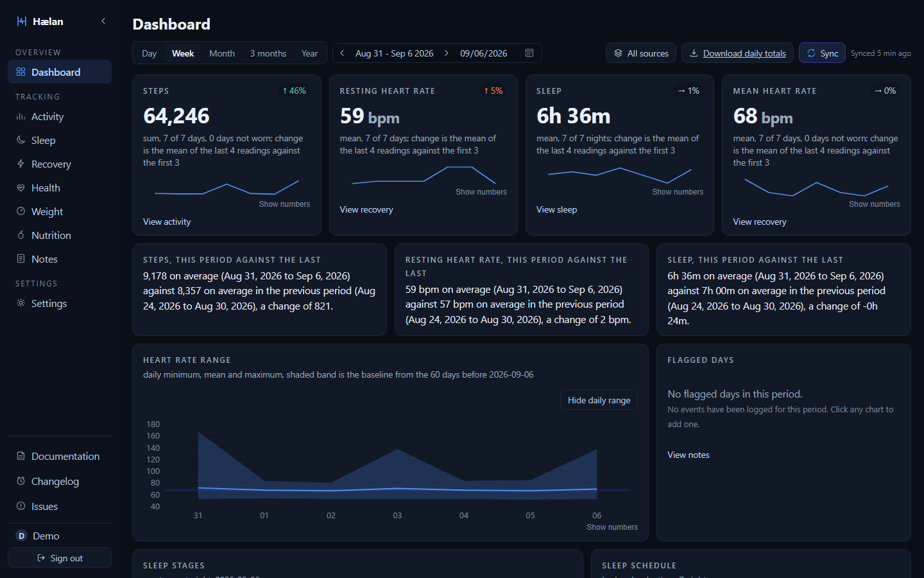The image size is (924, 578).
Task: Click the 64,246 steps value
Action: click(x=176, y=116)
